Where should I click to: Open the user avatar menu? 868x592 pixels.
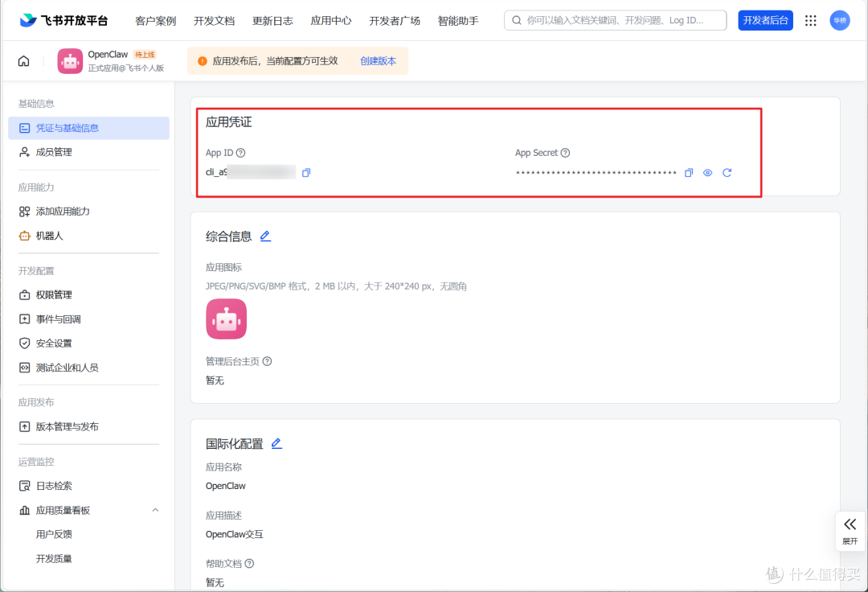[x=840, y=20]
